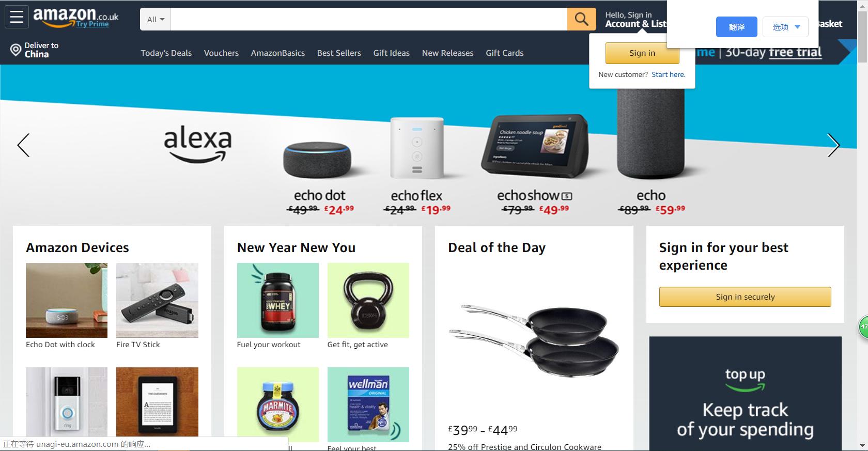This screenshot has width=868, height=451.
Task: Select Best Sellers in navigation bar
Action: (339, 53)
